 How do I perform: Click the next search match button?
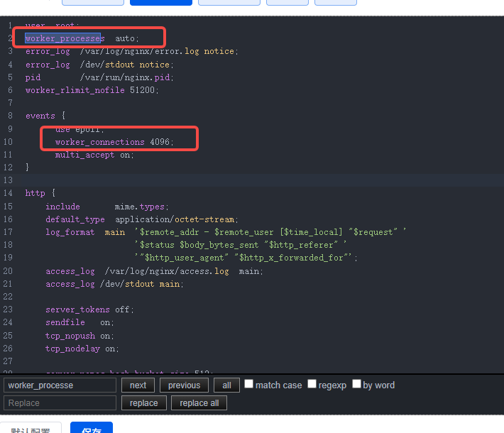pos(138,385)
